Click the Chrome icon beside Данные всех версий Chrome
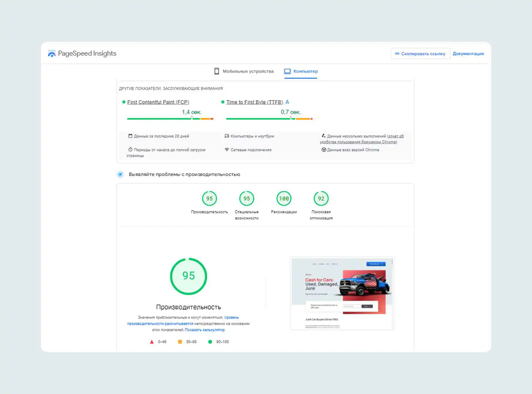 tap(324, 150)
